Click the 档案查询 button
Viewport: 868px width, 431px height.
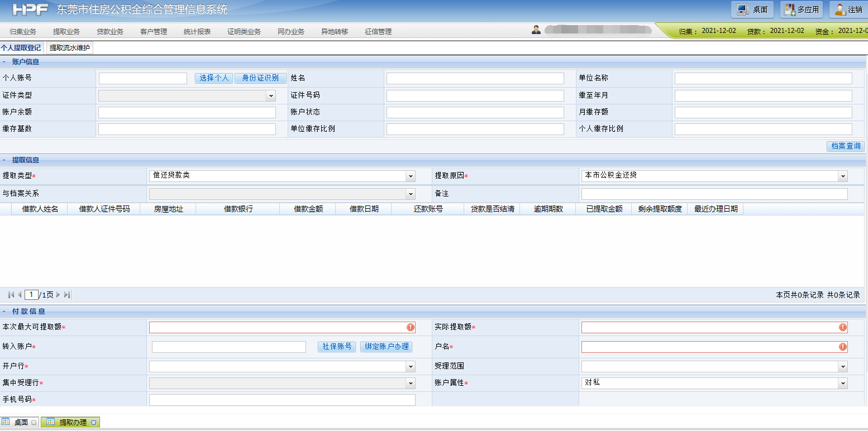click(x=845, y=146)
